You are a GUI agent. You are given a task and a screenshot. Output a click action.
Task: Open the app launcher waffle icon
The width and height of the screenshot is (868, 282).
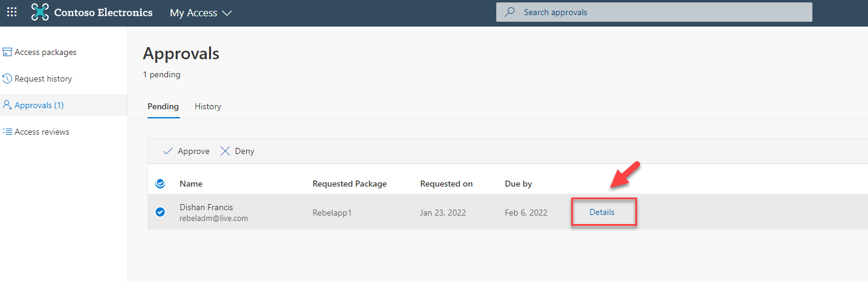[11, 12]
